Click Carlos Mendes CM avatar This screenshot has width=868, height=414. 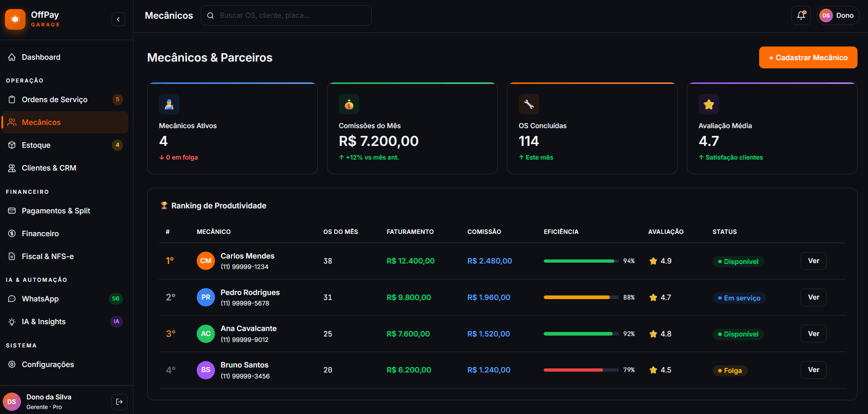click(x=206, y=261)
